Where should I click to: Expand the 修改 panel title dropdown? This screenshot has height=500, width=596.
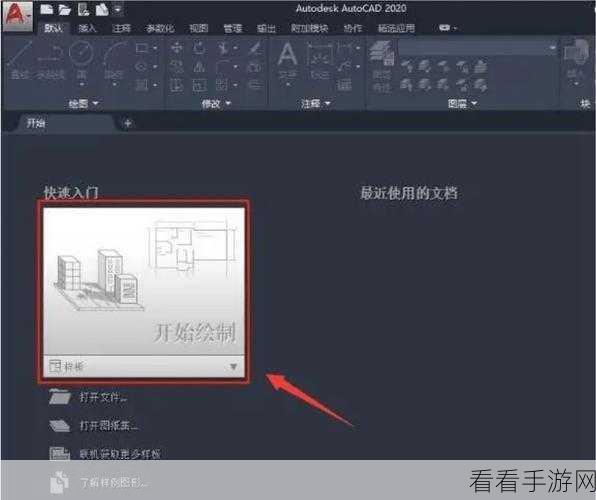(x=216, y=103)
